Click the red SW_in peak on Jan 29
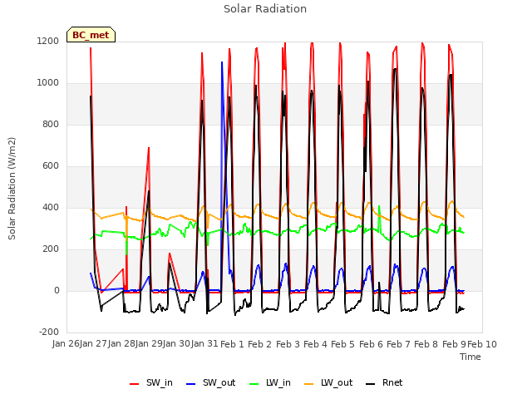 point(149,149)
